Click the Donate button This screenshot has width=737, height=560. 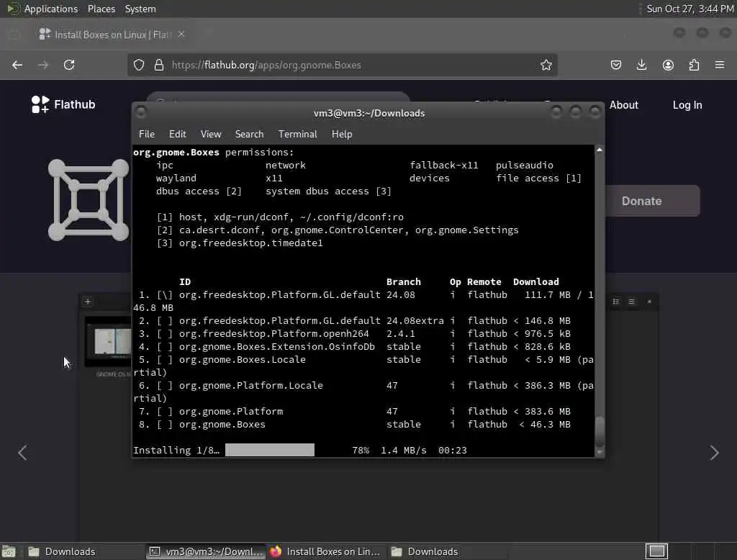(652, 201)
